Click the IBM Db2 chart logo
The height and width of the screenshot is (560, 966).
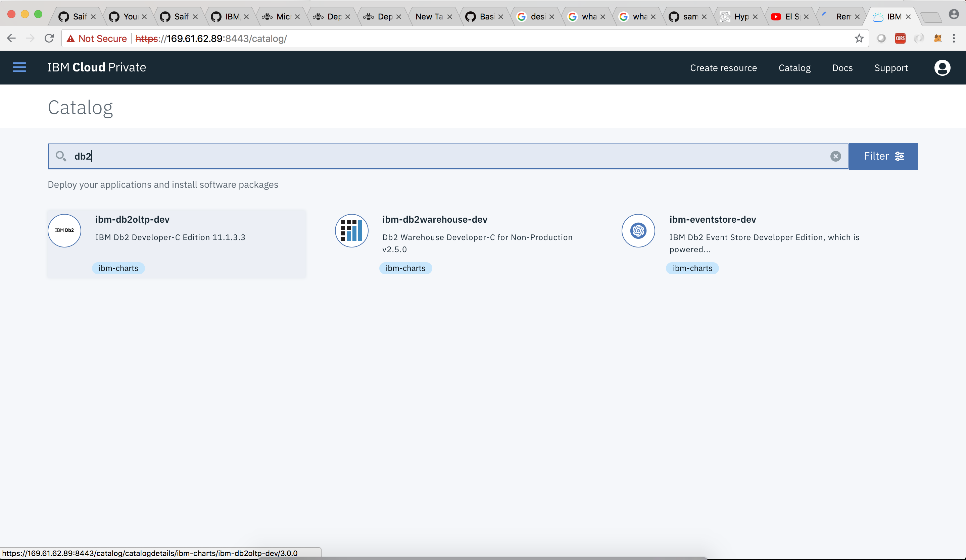coord(64,231)
